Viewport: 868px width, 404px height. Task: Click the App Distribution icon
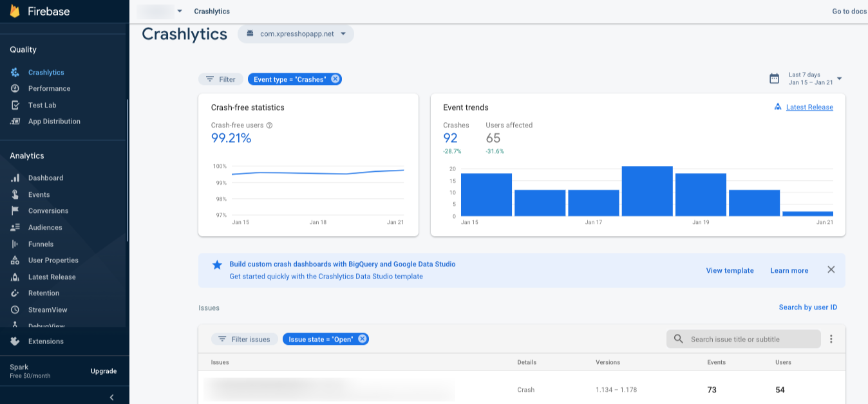[x=15, y=122]
